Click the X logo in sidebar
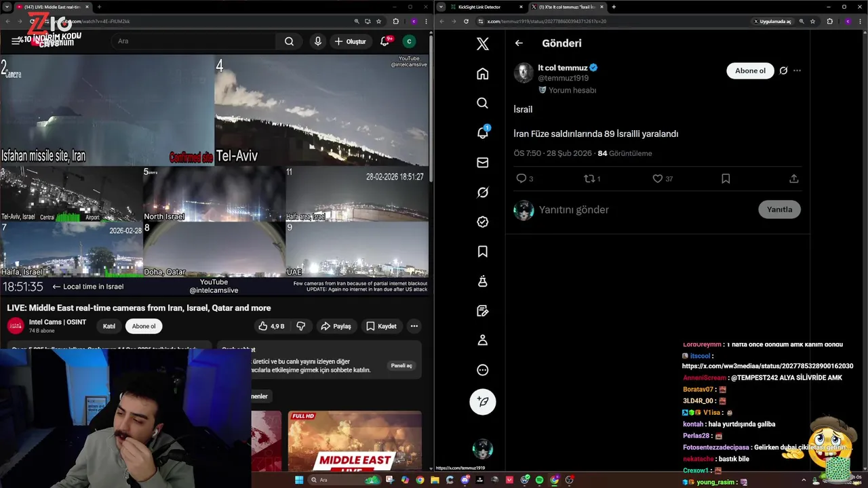This screenshot has height=488, width=868. 482,44
